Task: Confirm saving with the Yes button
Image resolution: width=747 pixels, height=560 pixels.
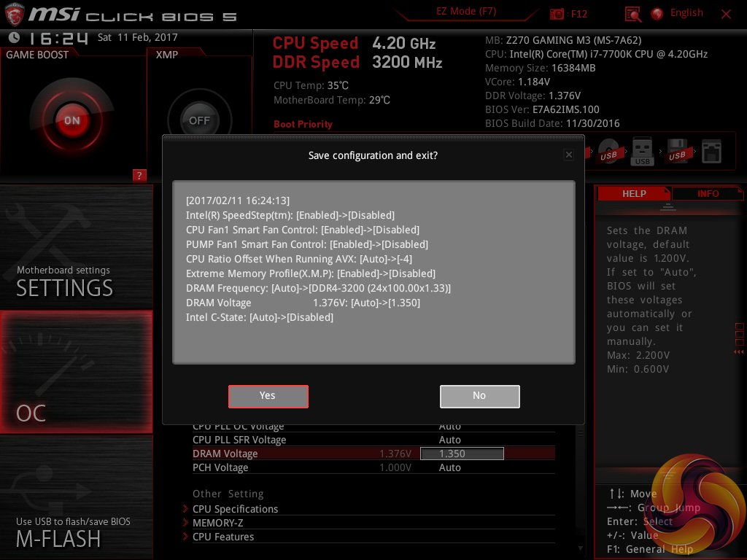Action: (x=268, y=396)
